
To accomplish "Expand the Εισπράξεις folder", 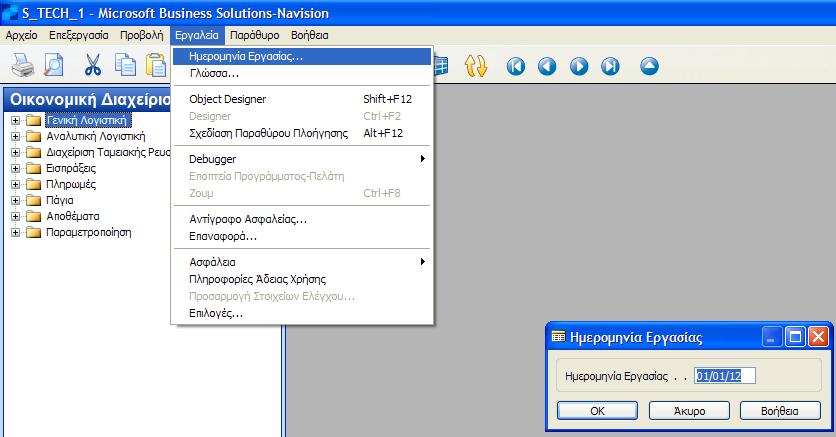I will 15,168.
